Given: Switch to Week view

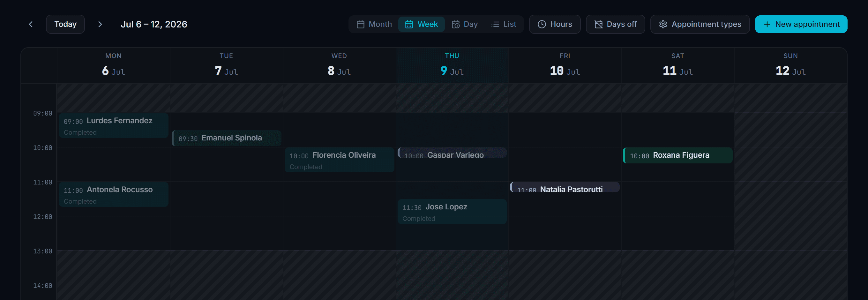Looking at the screenshot, I should pos(421,24).
